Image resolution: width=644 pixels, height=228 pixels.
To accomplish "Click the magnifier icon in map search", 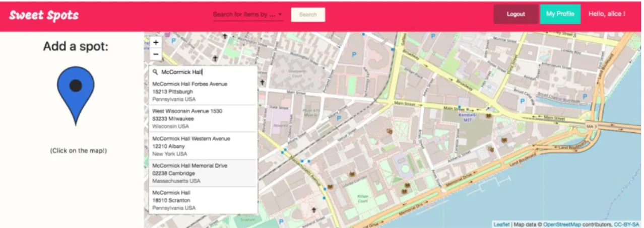I will pyautogui.click(x=155, y=72).
